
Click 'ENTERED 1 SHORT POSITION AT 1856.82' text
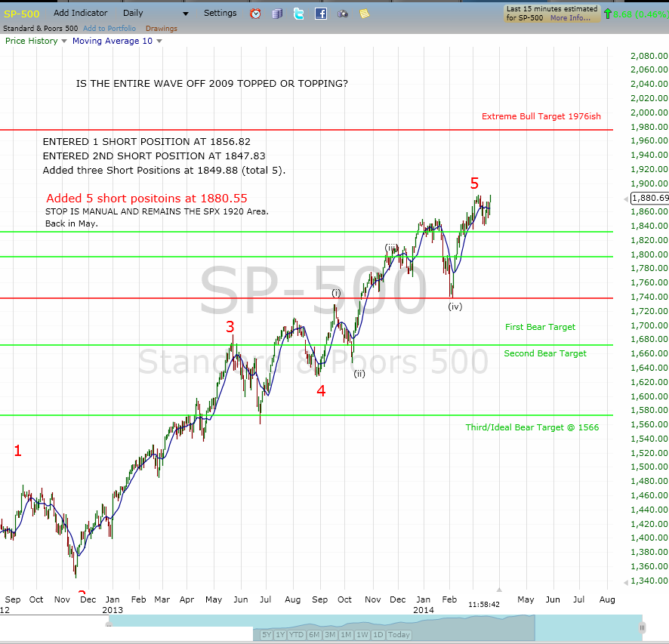point(146,142)
